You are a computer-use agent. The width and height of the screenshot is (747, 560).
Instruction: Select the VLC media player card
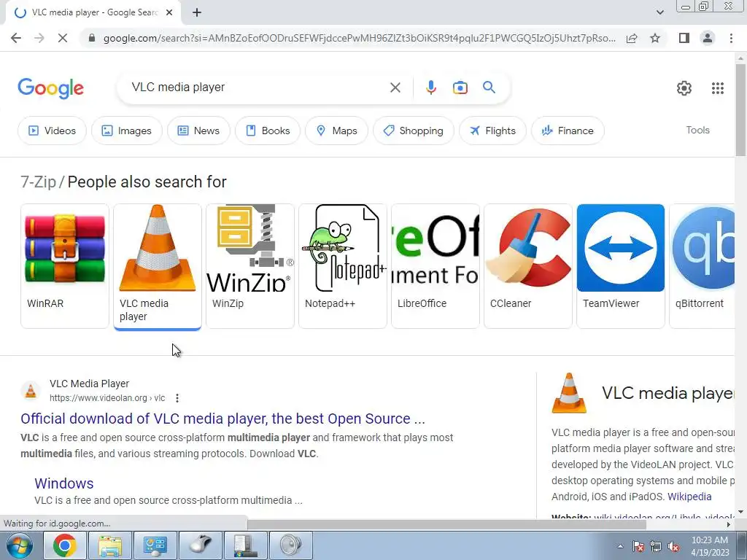(x=158, y=266)
